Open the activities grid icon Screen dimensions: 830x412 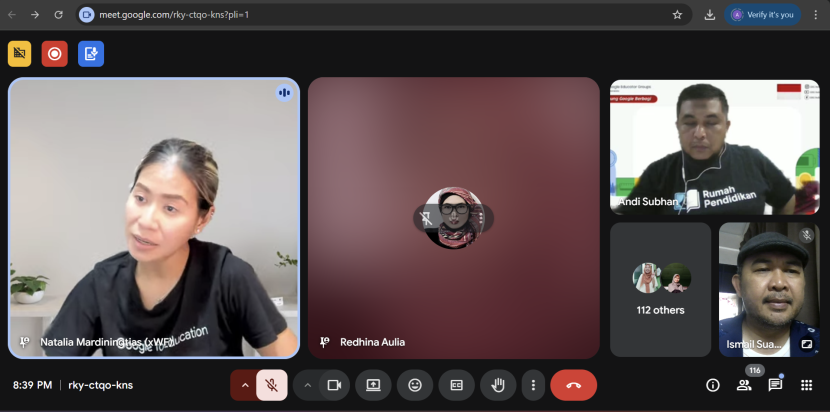[807, 385]
